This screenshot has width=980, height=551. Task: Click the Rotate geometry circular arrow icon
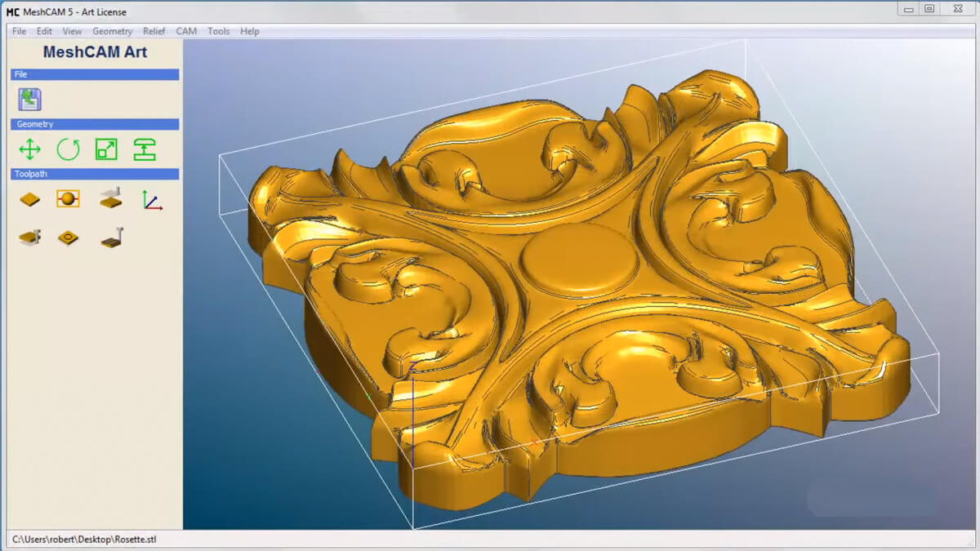click(x=68, y=149)
